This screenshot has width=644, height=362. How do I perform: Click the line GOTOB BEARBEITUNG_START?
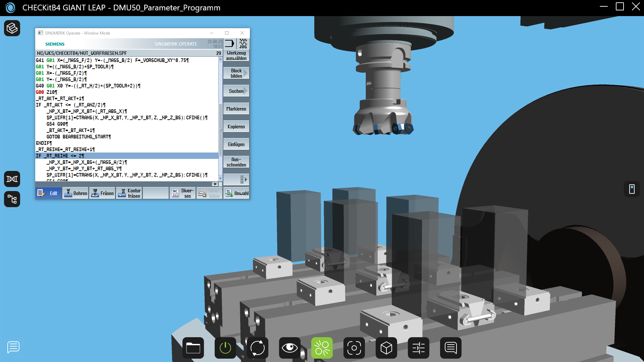[x=79, y=137]
